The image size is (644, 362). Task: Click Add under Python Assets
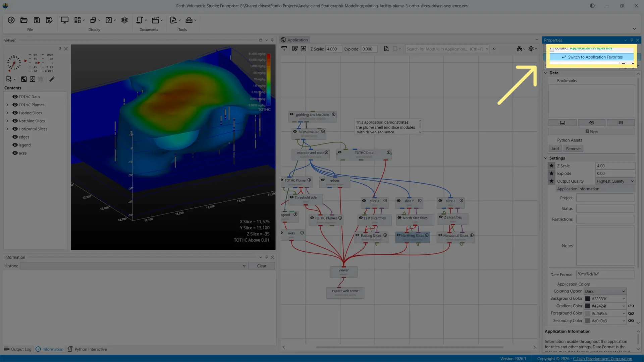(555, 149)
